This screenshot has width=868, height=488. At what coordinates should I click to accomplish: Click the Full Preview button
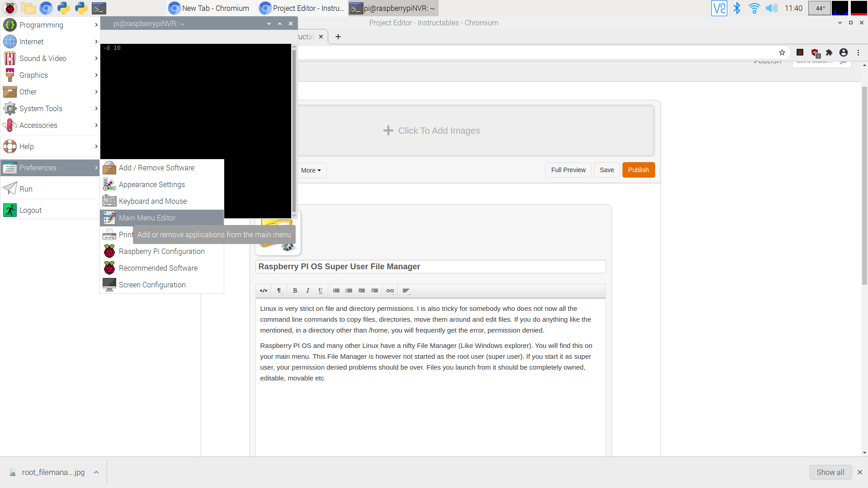coord(568,170)
